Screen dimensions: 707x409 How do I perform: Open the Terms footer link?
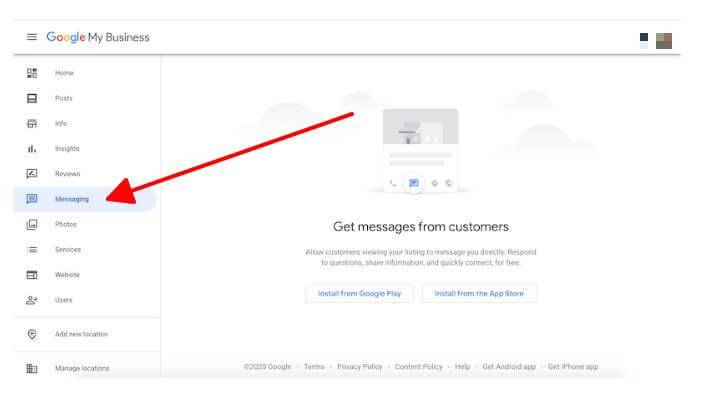pos(314,367)
